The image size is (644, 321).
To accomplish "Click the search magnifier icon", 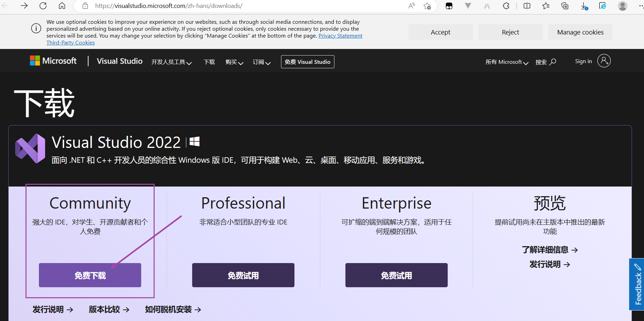I will click(x=553, y=62).
